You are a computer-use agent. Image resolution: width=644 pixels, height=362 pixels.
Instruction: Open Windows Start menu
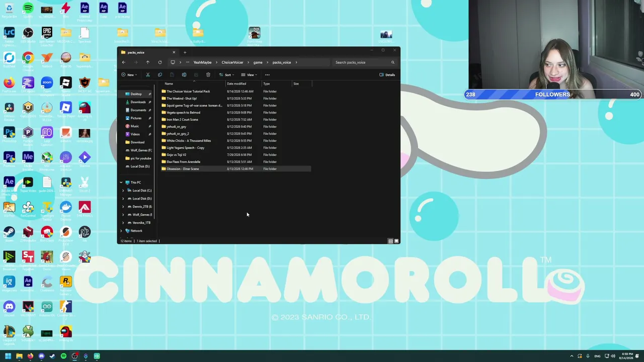pos(8,356)
